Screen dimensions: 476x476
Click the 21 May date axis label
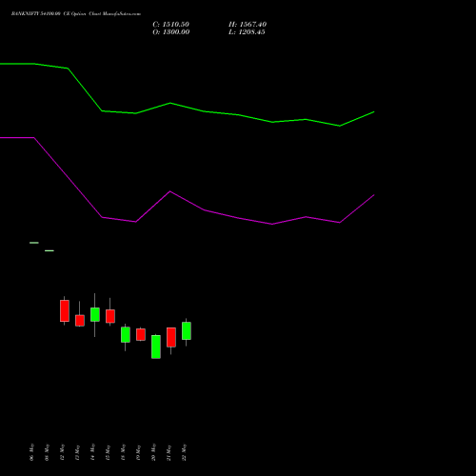(169, 452)
